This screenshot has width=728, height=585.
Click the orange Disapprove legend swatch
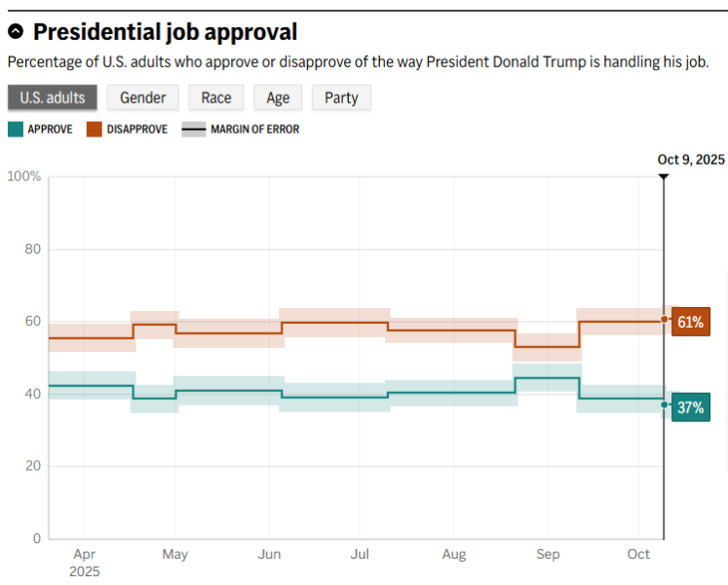tap(95, 129)
